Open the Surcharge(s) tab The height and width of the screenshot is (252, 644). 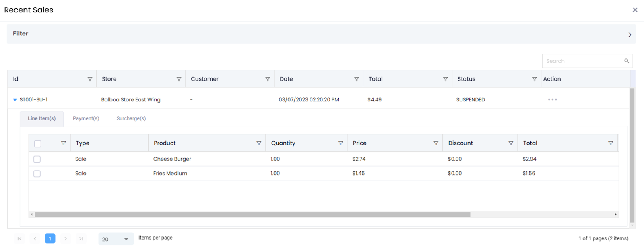[131, 118]
